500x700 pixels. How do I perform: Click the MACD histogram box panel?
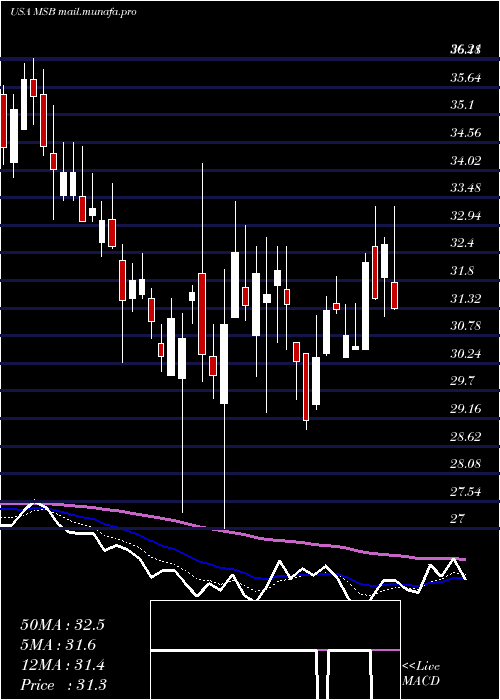point(275,650)
